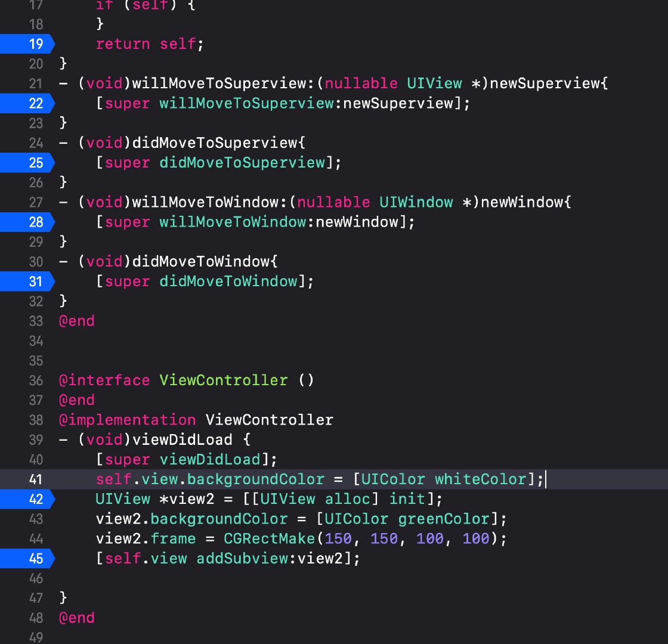Place the cursor on whiteColor
Image resolution: width=668 pixels, height=644 pixels.
pos(480,479)
